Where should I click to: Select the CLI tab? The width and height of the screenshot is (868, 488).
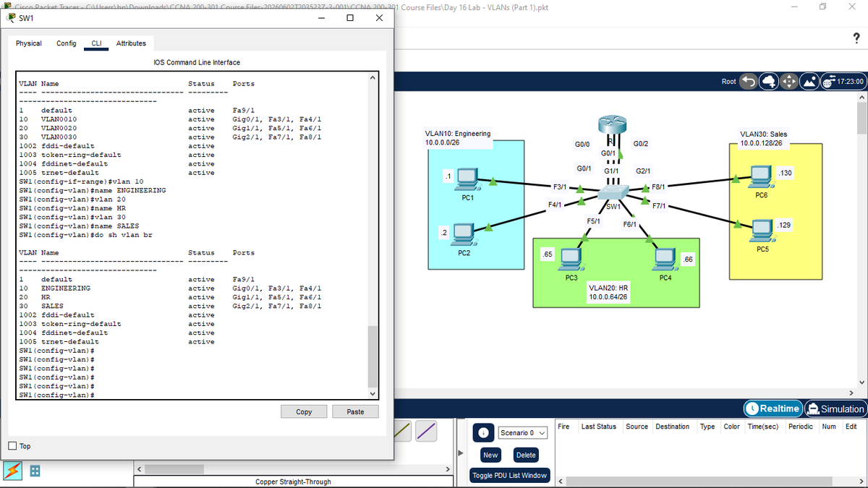coord(96,43)
